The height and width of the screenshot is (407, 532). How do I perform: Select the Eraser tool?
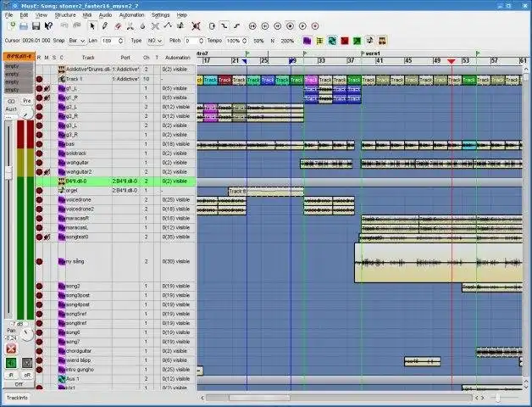point(118,26)
